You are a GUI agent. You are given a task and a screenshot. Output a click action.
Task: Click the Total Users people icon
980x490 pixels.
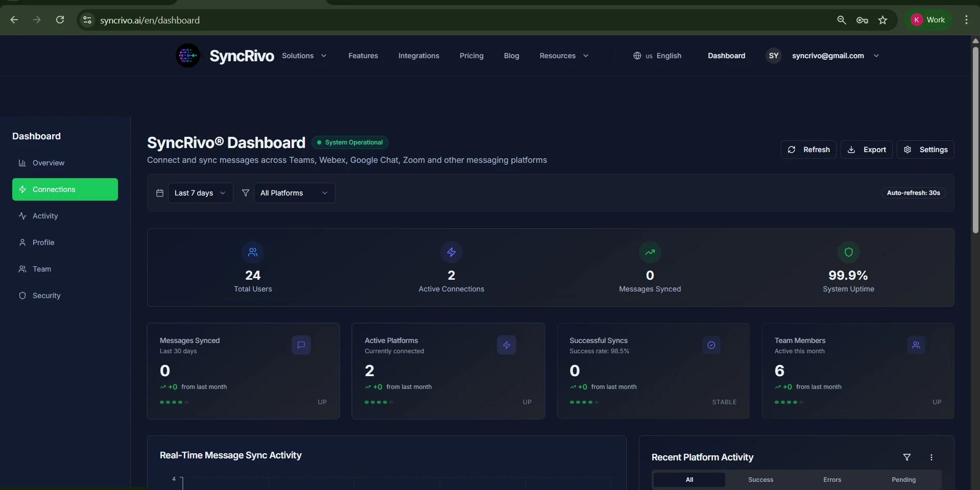point(253,252)
